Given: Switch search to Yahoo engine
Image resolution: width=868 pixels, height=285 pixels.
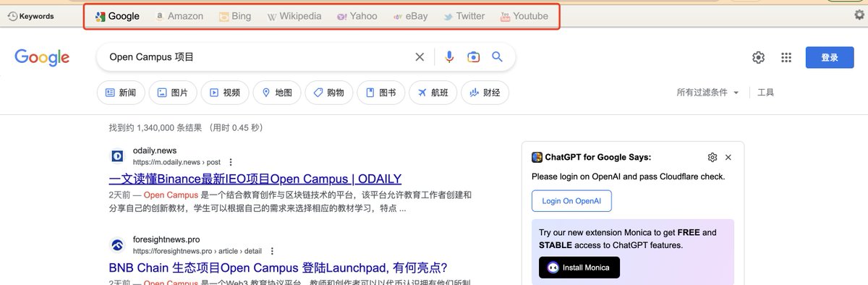Looking at the screenshot, I should 357,16.
